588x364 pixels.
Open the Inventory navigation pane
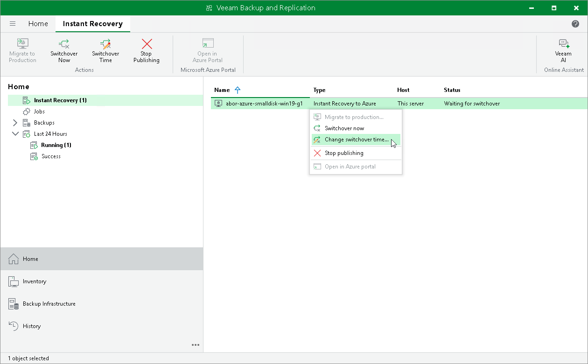(102, 281)
